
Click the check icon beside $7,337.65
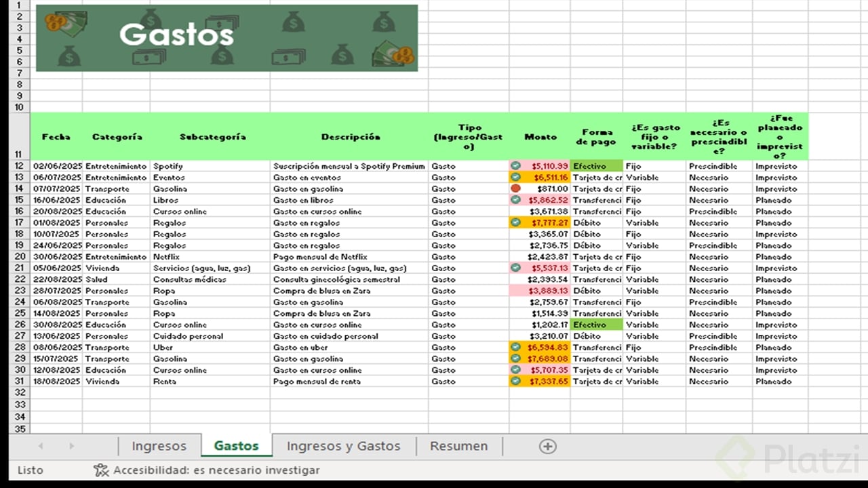tap(515, 381)
